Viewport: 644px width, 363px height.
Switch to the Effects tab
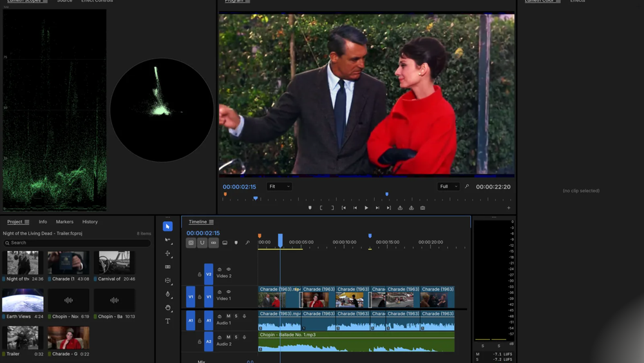point(578,1)
